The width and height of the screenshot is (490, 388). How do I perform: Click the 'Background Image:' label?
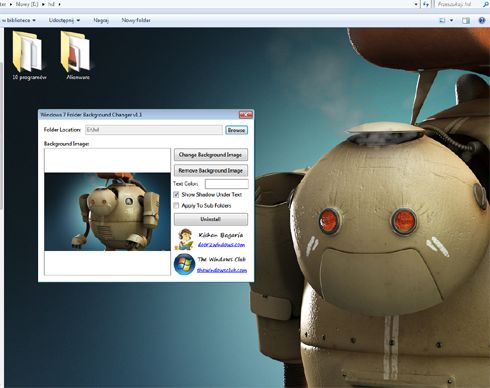click(66, 144)
